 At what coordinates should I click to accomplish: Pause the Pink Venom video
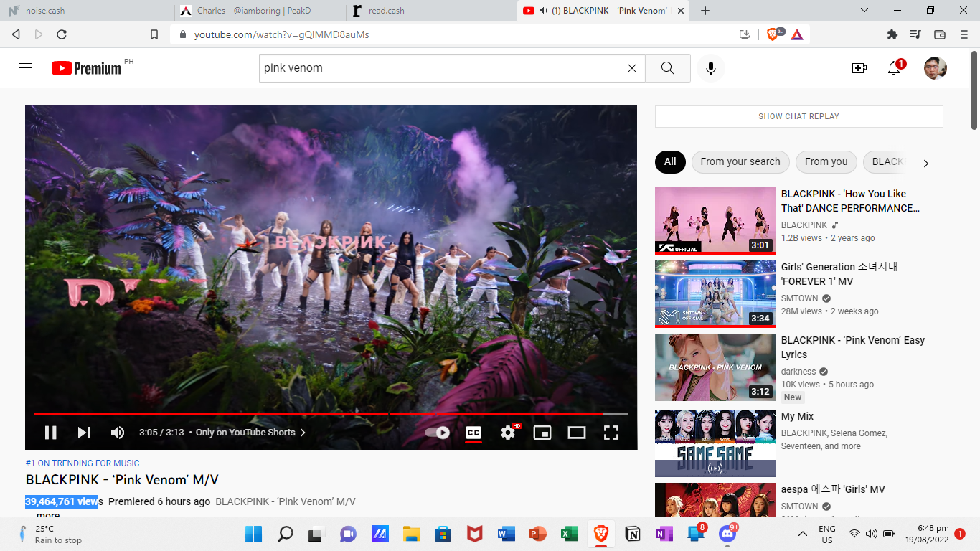click(x=50, y=433)
